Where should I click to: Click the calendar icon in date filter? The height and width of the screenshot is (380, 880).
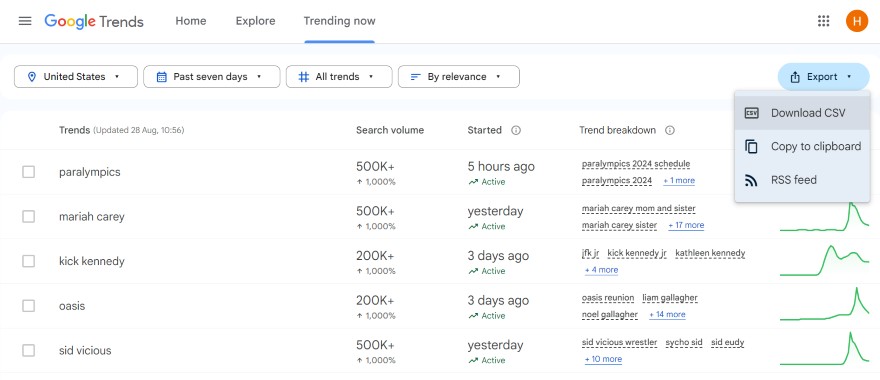[x=162, y=77]
